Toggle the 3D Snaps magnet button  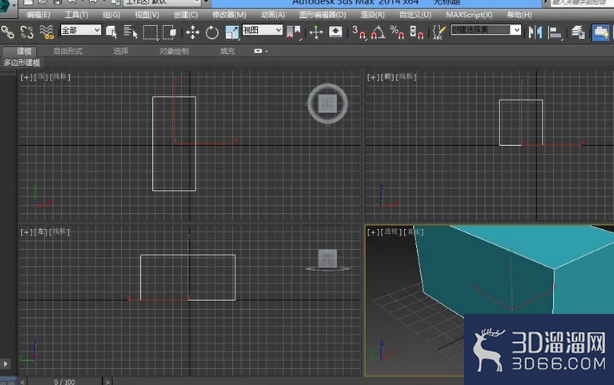pos(359,32)
